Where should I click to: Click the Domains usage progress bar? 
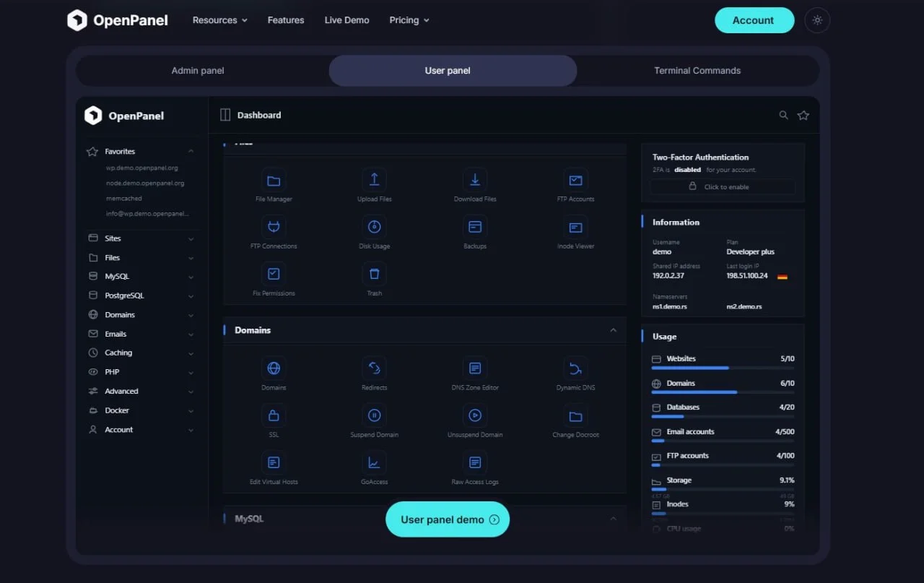(723, 392)
